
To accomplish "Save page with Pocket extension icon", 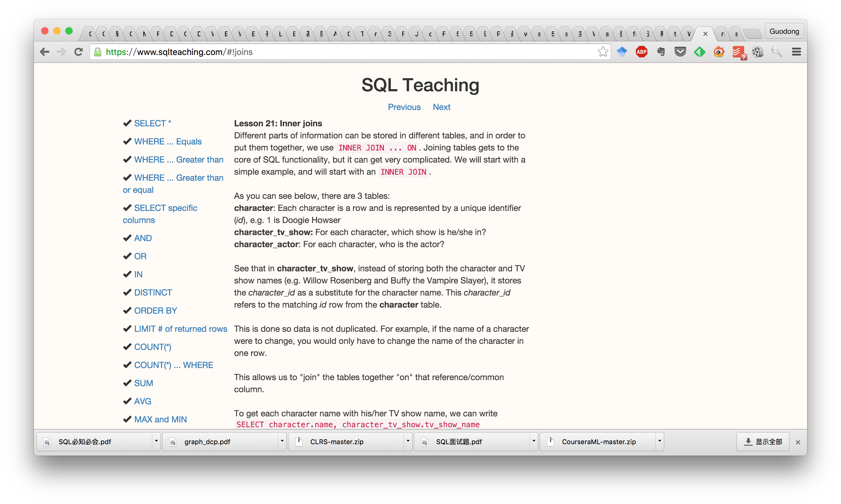I will (680, 52).
